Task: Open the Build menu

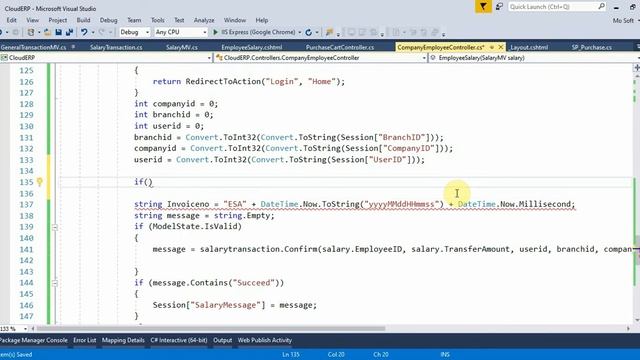Action: coord(83,20)
